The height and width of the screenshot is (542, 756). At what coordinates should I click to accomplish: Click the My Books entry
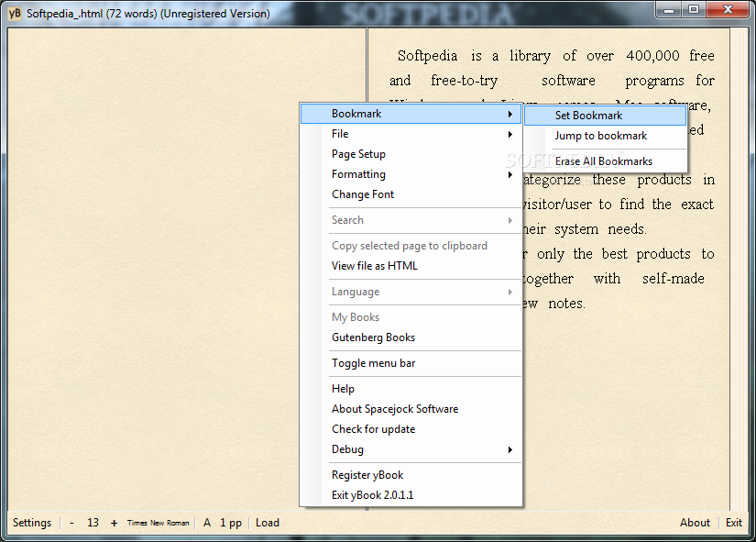[x=410, y=317]
